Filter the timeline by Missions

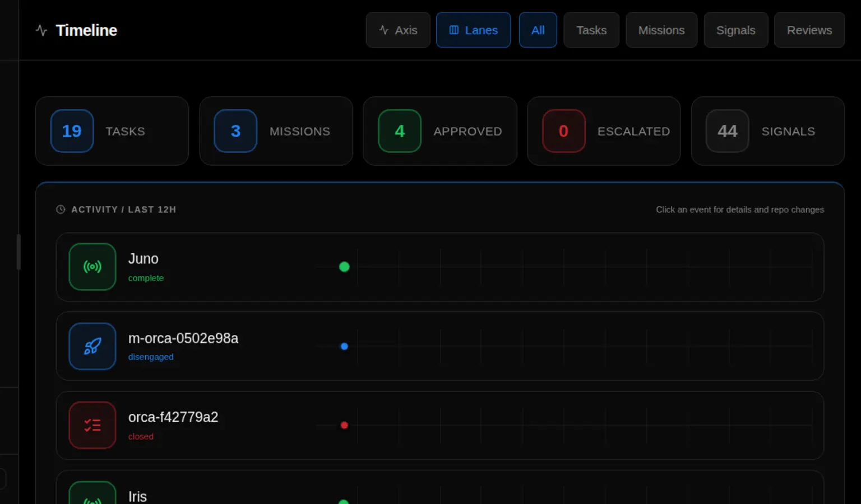661,30
